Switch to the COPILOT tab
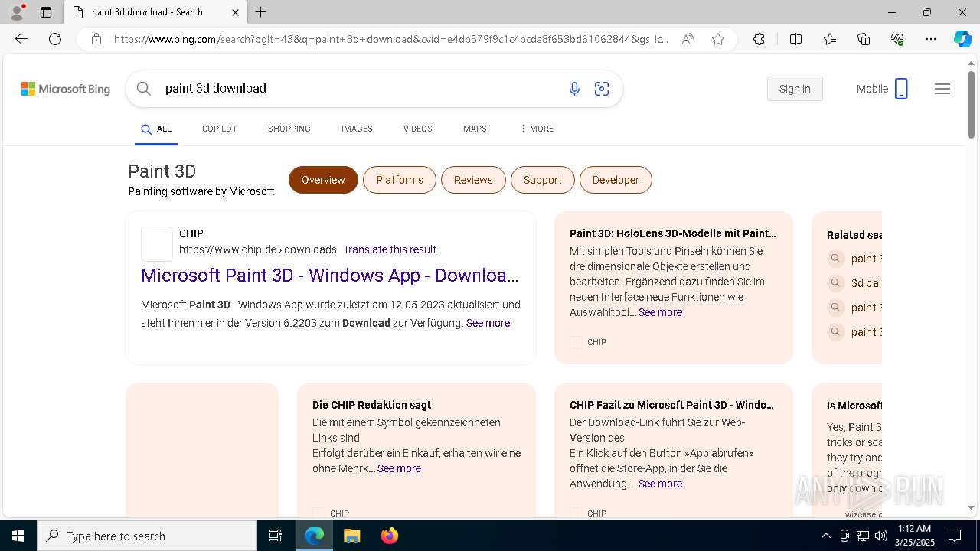This screenshot has height=551, width=980. 219,129
